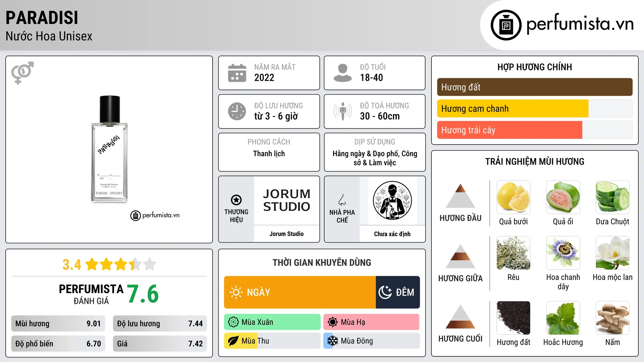Click the moon icon in the Đêm bar

tap(385, 292)
